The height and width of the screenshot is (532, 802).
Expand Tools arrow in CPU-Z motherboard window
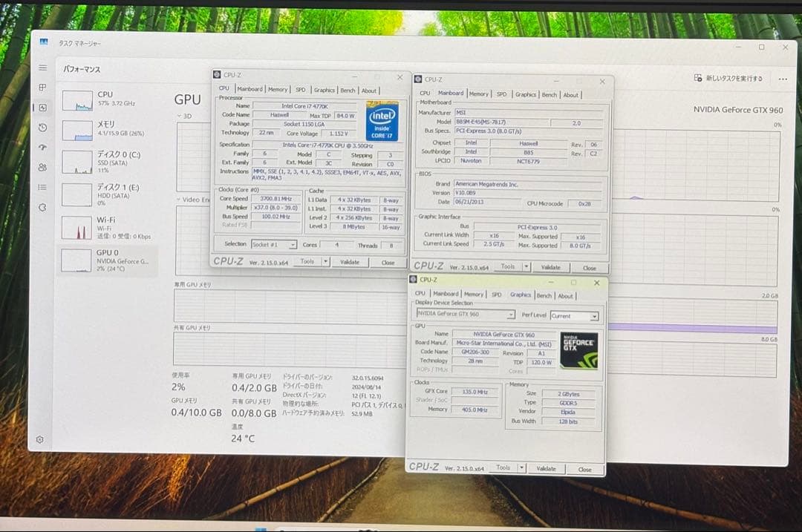(526, 267)
